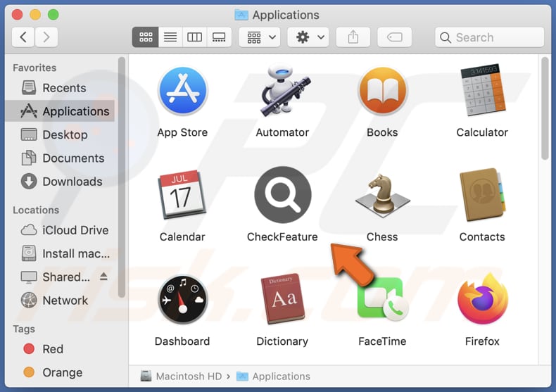The image size is (556, 392).
Task: Open the Calculator app icon
Action: [483, 90]
